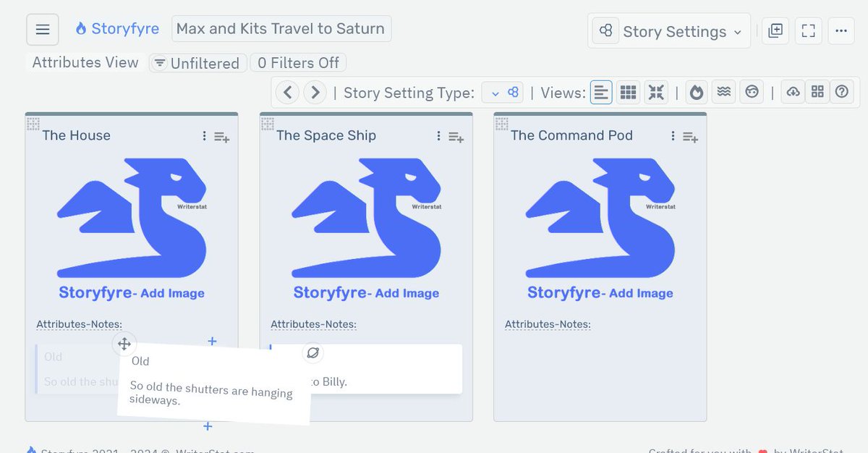Click The Space Ship card's add-to-list icon
The image size is (868, 453).
pyautogui.click(x=456, y=137)
